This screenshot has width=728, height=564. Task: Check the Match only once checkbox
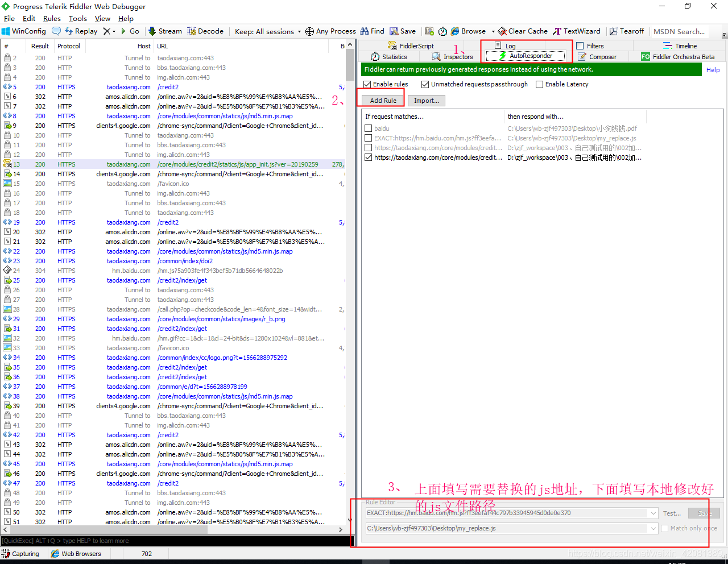click(x=664, y=528)
